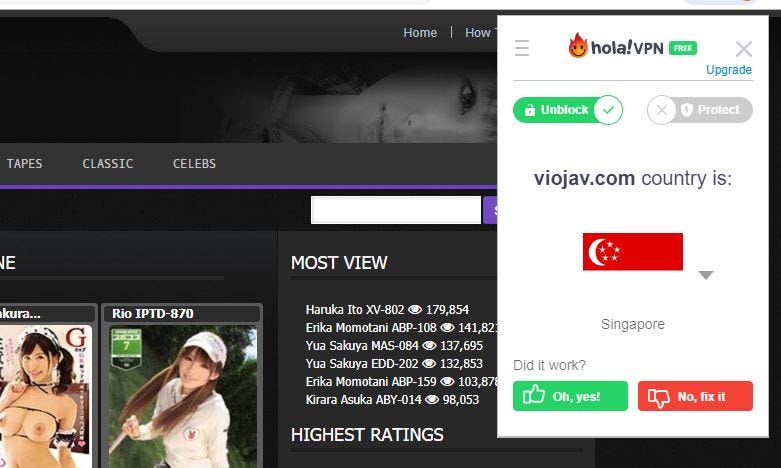Viewport: 781px width, 468px height.
Task: Open the CELEBS menu item
Action: tap(194, 163)
